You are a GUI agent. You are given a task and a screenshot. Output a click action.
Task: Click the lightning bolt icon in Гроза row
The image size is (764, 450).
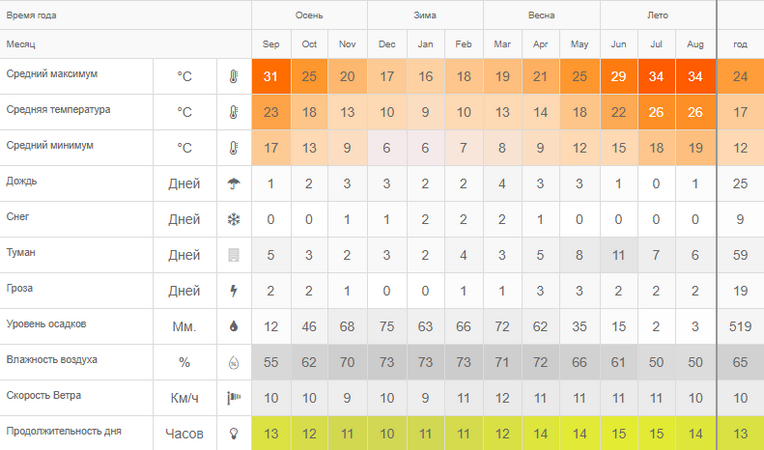(x=234, y=291)
